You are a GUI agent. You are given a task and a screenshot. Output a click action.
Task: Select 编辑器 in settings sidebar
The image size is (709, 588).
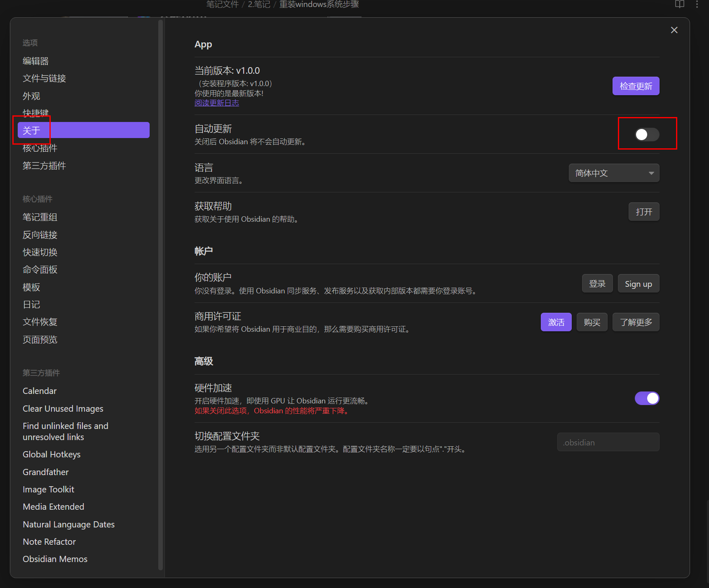tap(36, 61)
